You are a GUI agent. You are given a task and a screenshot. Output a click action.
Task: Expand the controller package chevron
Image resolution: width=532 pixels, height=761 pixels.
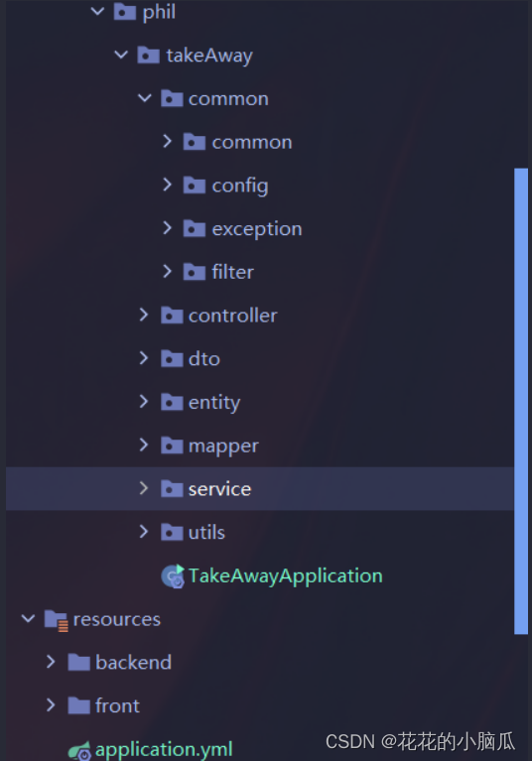[x=144, y=315]
